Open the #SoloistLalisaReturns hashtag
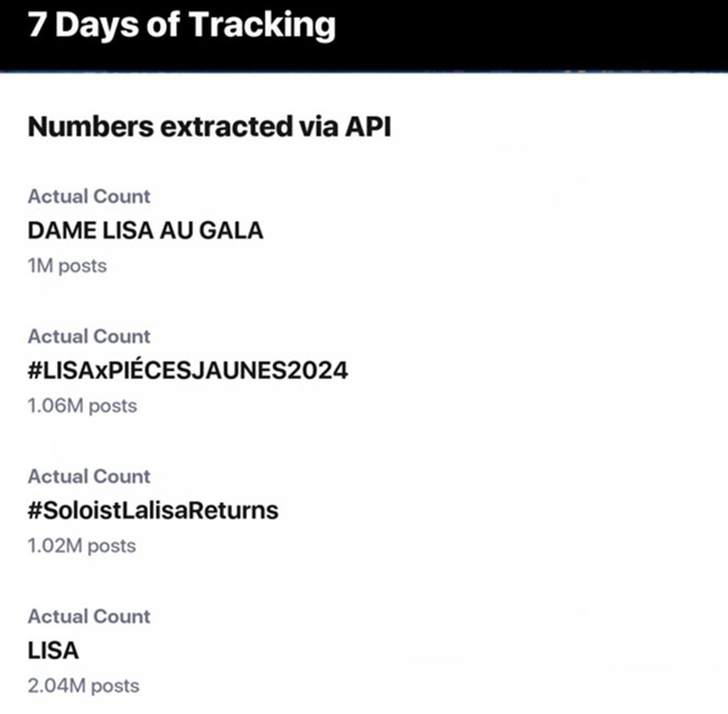This screenshot has width=728, height=714. [x=152, y=511]
